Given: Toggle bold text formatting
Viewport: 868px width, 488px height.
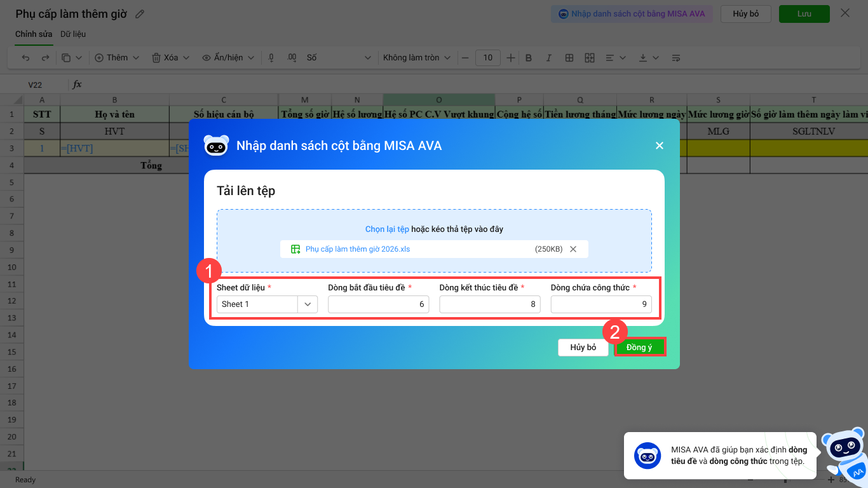Looking at the screenshot, I should tap(529, 58).
